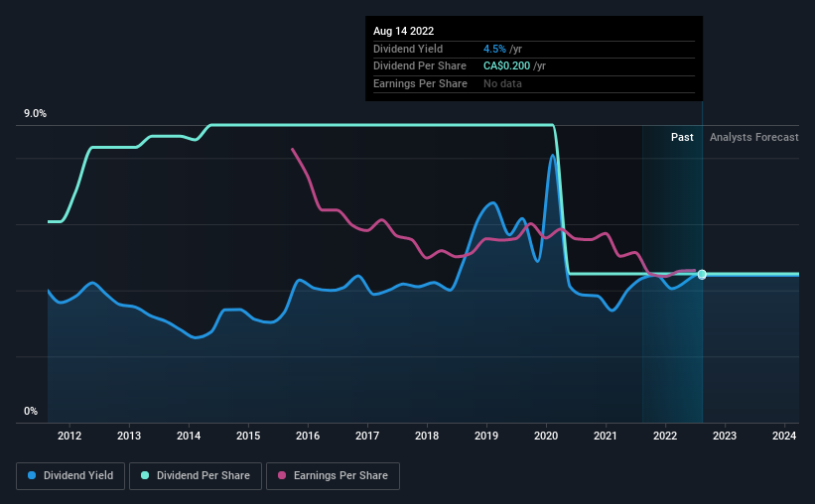This screenshot has width=815, height=504.
Task: Click the No data earnings value
Action: (502, 83)
